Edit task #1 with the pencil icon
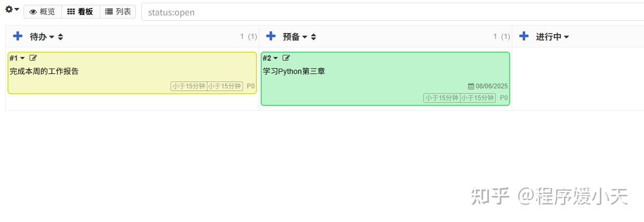 click(x=34, y=58)
